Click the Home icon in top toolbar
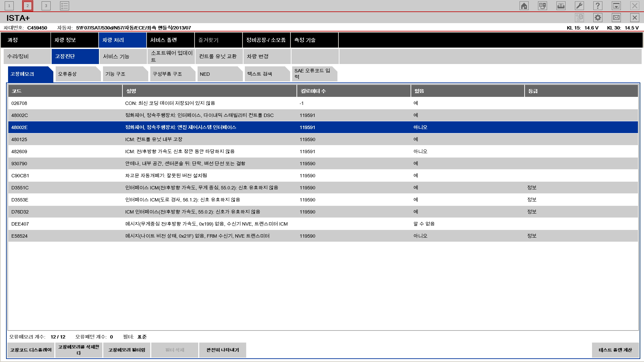Screen dimensions: 644x362 pyautogui.click(x=524, y=6)
